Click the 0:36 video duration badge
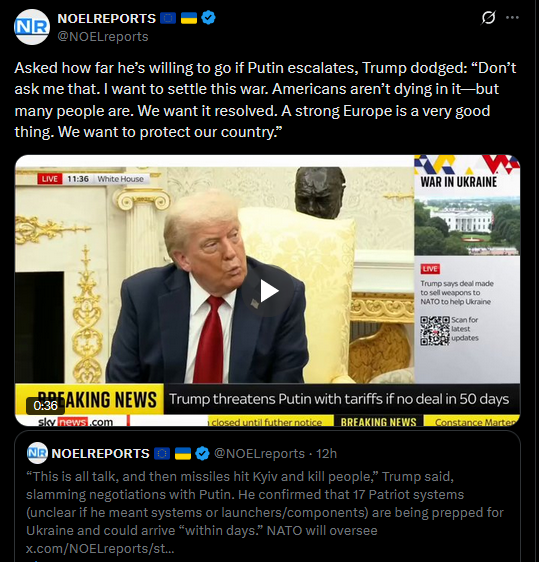Viewport: 539px width, 562px height. coord(46,405)
